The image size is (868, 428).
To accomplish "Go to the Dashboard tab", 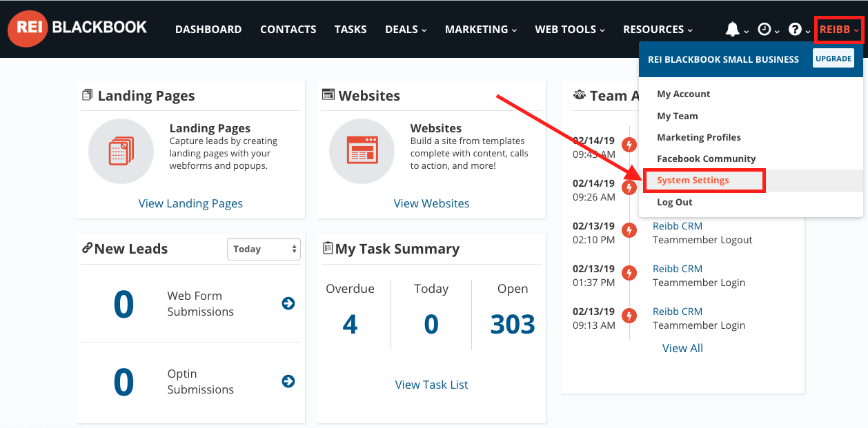I will (x=208, y=29).
